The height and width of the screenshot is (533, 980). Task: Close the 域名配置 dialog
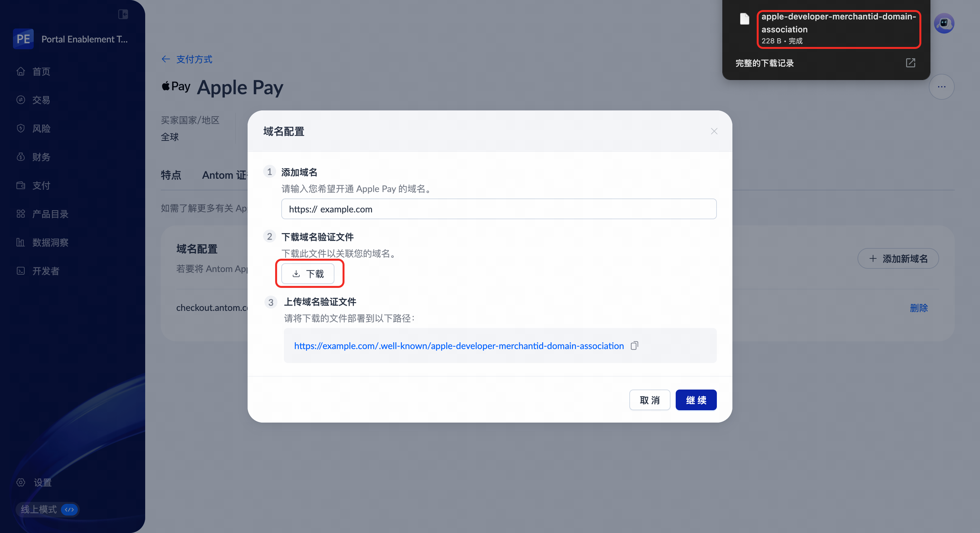[714, 131]
